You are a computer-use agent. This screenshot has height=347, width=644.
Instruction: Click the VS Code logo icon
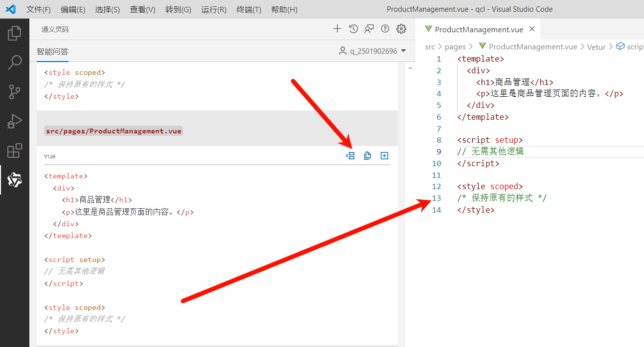(11, 9)
